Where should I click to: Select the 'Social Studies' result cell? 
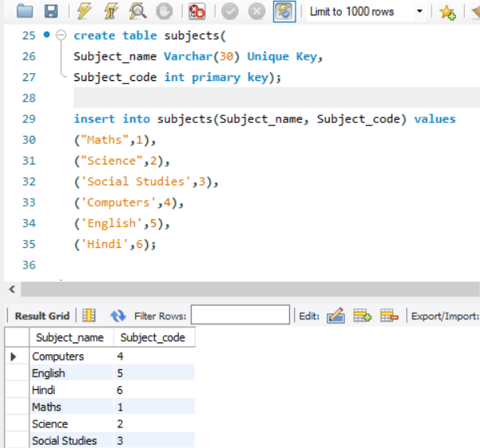tap(72, 441)
